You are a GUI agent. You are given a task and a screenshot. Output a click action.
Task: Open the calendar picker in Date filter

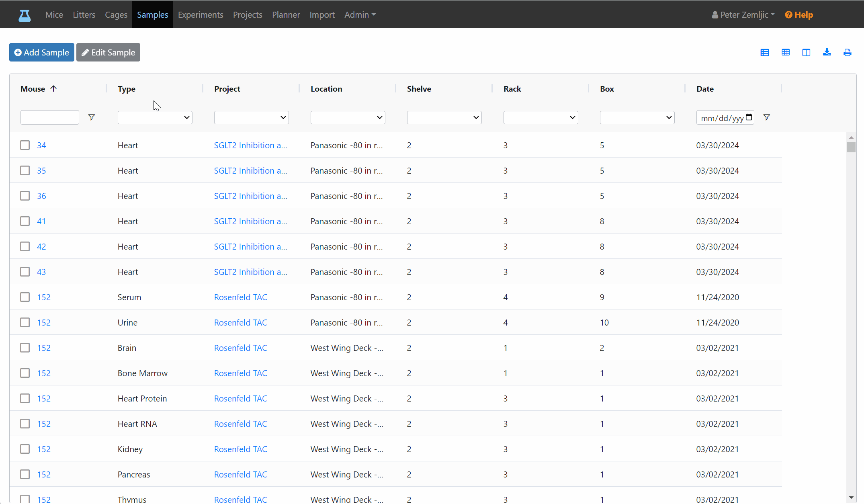(x=749, y=117)
